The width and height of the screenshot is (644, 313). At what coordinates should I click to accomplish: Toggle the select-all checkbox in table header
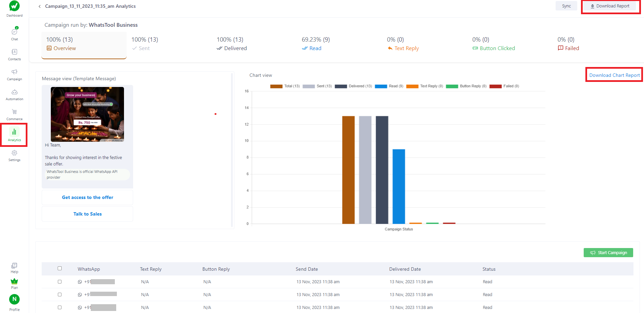[60, 268]
